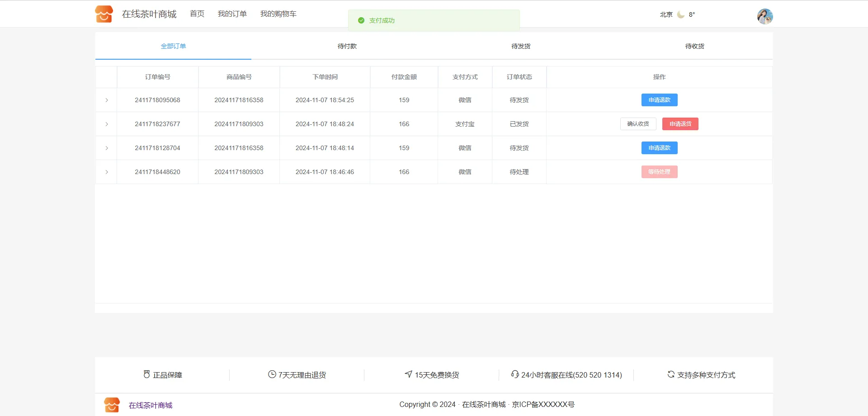The image size is (868, 416).
Task: Expand order 2411718095068 row details
Action: coord(107,100)
